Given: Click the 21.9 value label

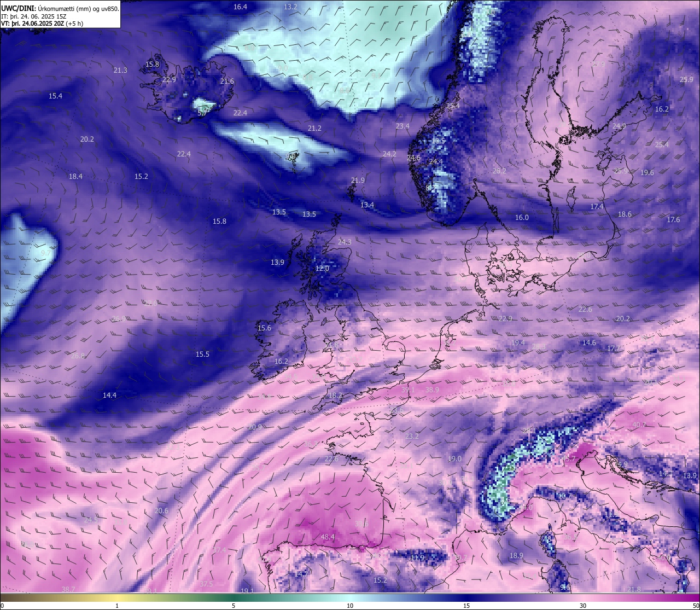Looking at the screenshot, I should tap(358, 180).
